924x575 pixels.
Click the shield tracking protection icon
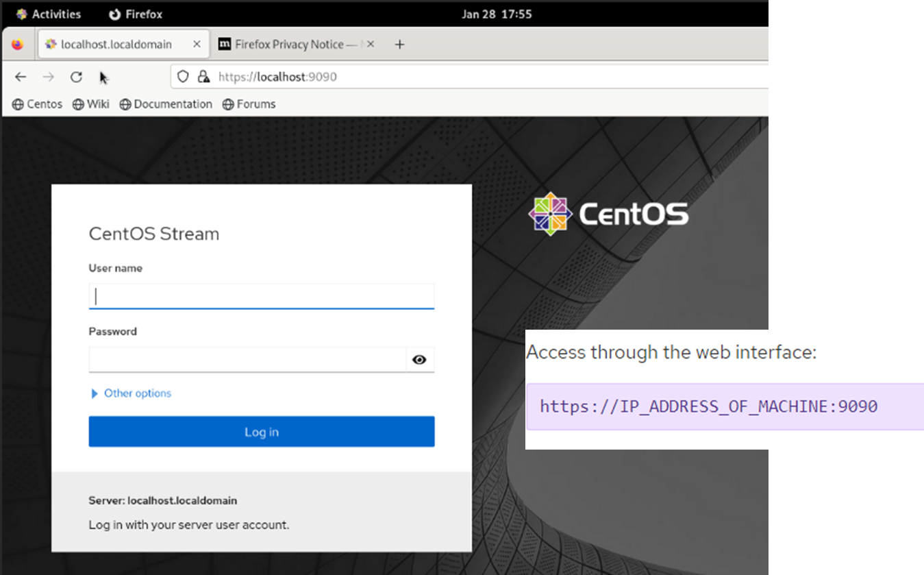183,77
